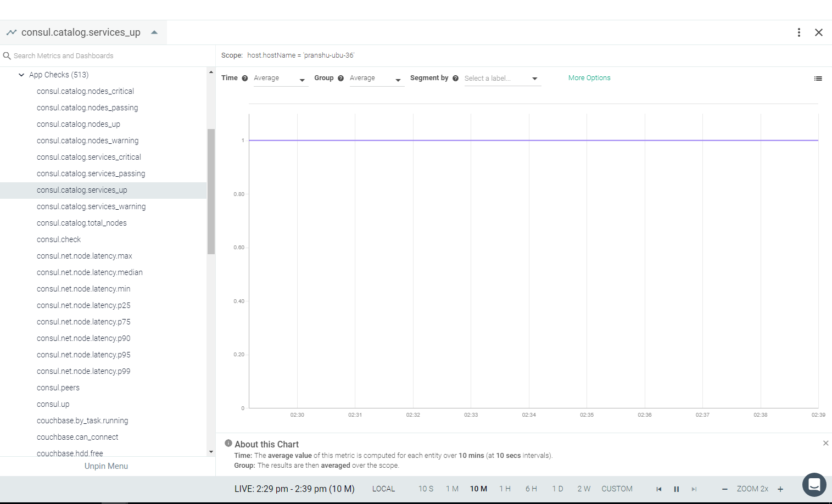Zoom out with the minus icon
This screenshot has width=832, height=504.
pyautogui.click(x=724, y=489)
